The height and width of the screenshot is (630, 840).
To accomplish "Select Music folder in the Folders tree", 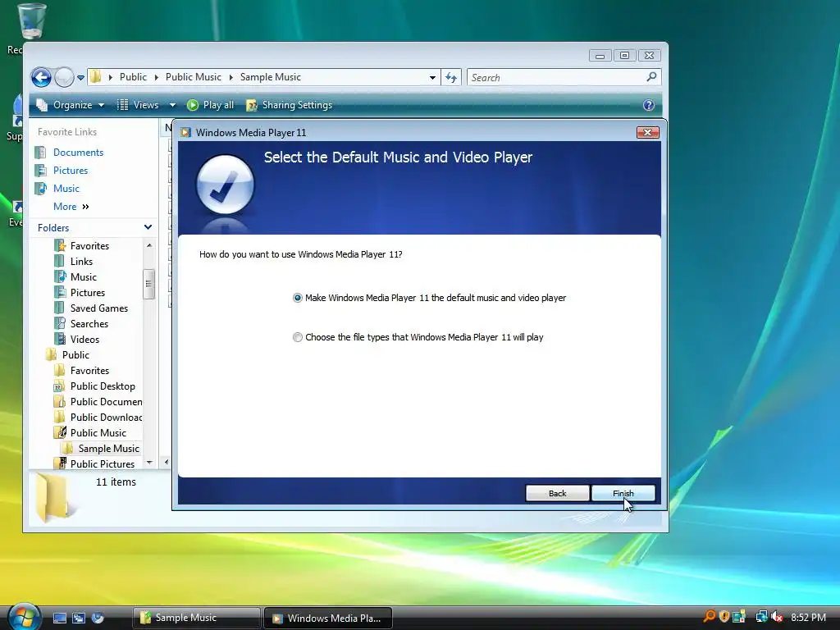I will pos(84,277).
